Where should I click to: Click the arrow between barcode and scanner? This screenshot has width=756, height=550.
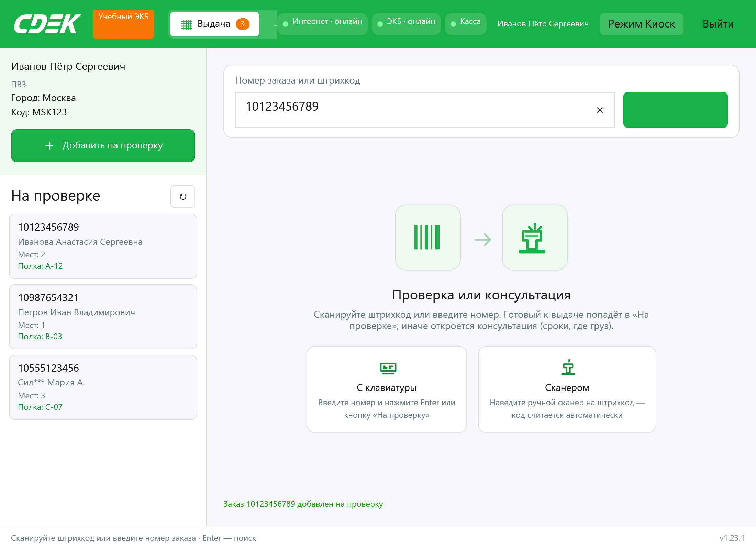(483, 240)
